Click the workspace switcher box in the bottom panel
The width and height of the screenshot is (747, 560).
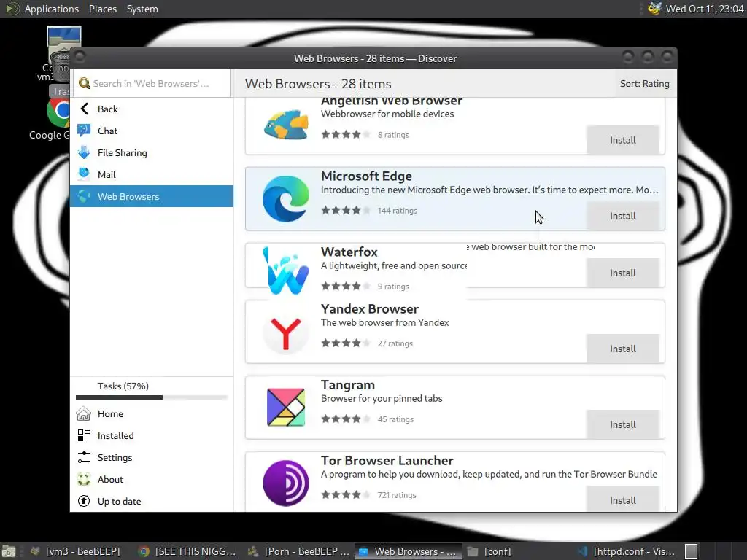[692, 551]
